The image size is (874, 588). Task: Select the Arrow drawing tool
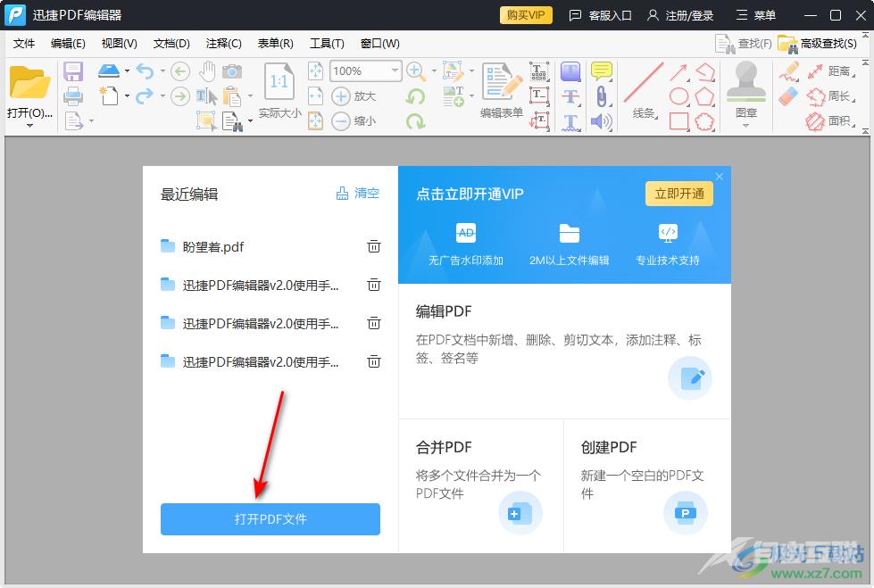pos(678,71)
